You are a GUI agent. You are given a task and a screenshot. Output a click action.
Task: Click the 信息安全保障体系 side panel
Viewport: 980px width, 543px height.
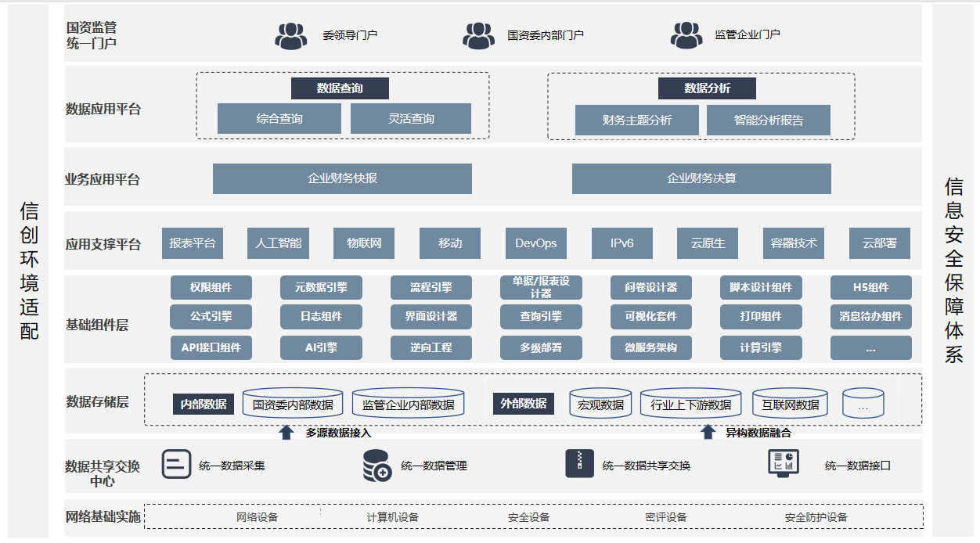pos(953,271)
